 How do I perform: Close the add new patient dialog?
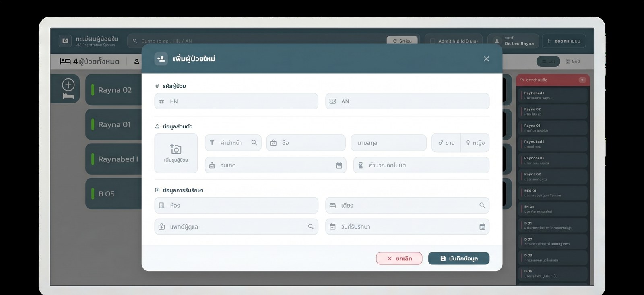point(486,59)
